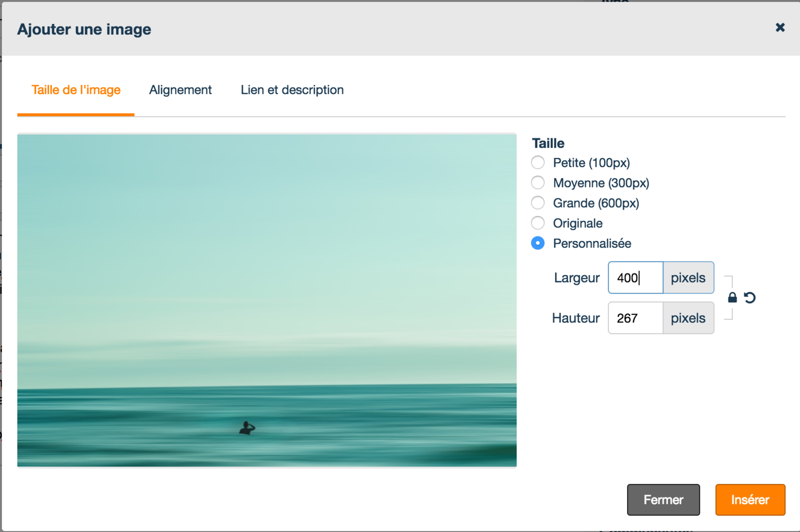Click the Hauteur label

(575, 318)
